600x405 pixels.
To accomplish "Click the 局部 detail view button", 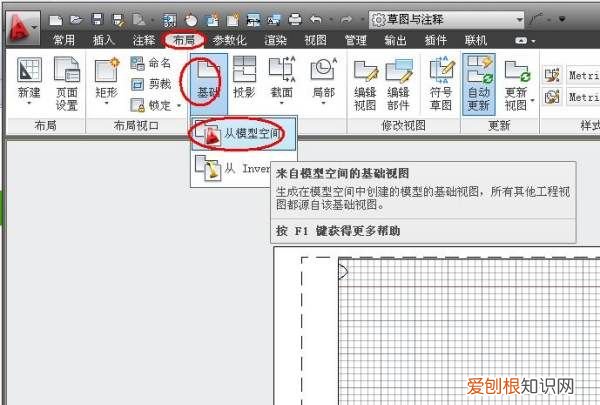I will click(323, 80).
